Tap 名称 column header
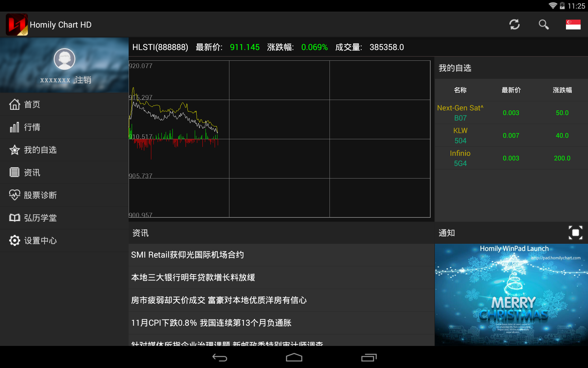The image size is (588, 368). tap(460, 90)
